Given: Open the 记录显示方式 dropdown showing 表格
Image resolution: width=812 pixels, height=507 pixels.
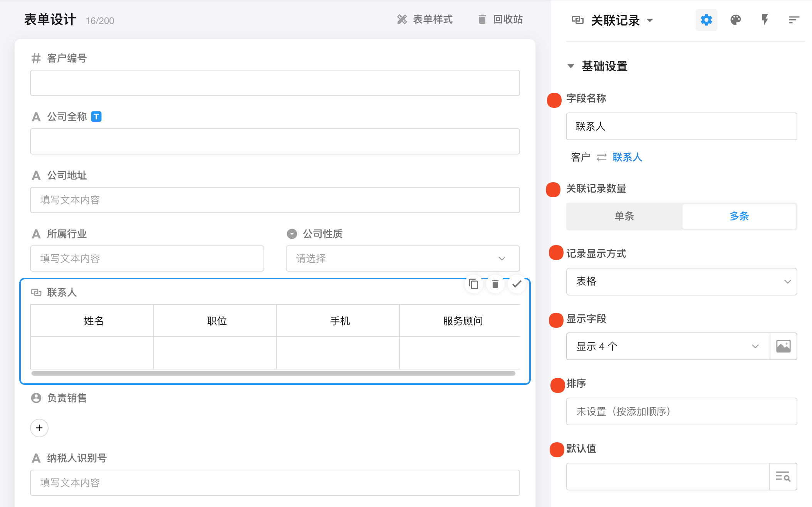Looking at the screenshot, I should pyautogui.click(x=681, y=282).
